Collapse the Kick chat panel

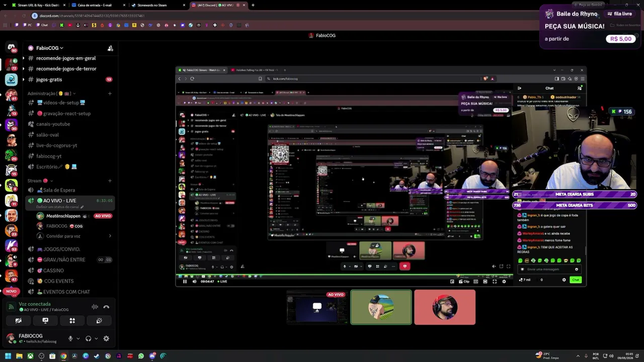pyautogui.click(x=520, y=88)
